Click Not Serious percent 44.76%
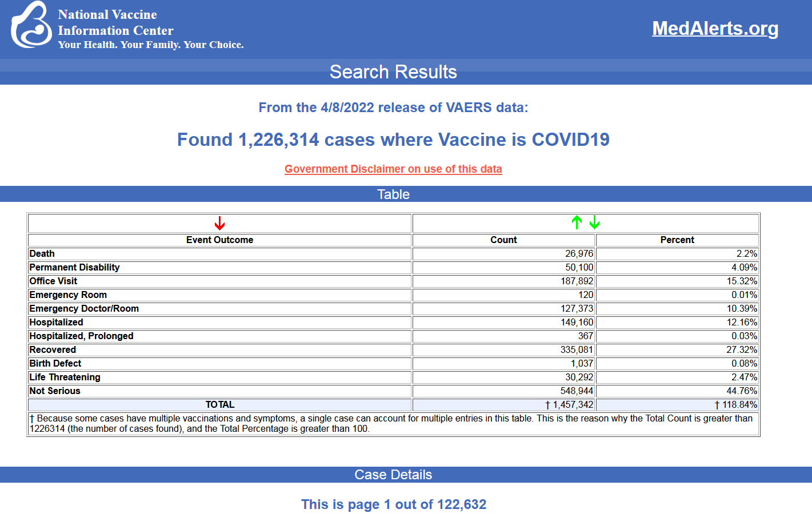Image resolution: width=812 pixels, height=513 pixels. click(x=742, y=391)
